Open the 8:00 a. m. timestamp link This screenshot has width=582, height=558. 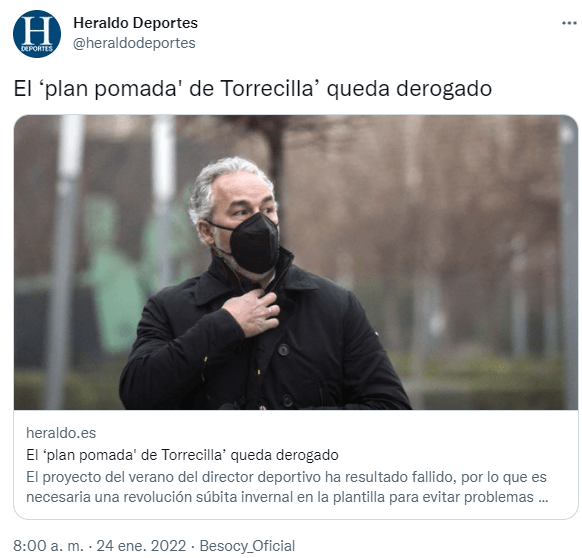pyautogui.click(x=48, y=546)
